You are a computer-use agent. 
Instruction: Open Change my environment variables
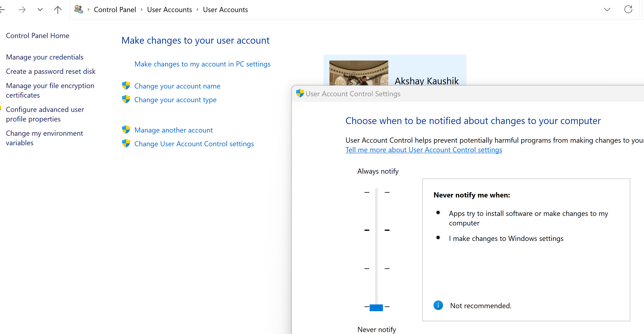(x=45, y=138)
